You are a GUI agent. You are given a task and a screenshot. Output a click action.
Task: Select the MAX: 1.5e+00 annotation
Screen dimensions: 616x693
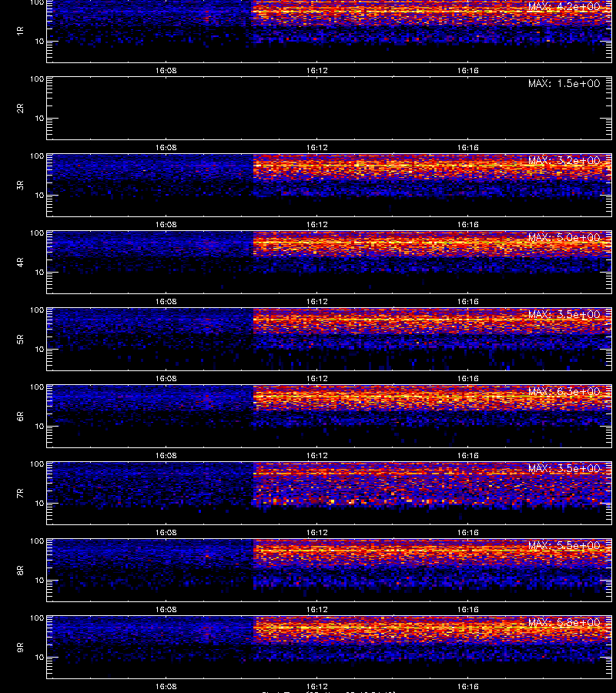564,83
